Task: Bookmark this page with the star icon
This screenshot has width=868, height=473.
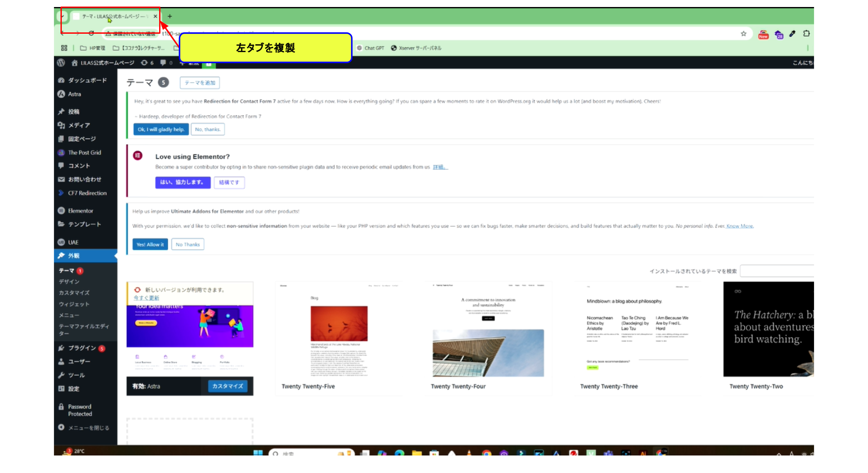Action: 743,33
